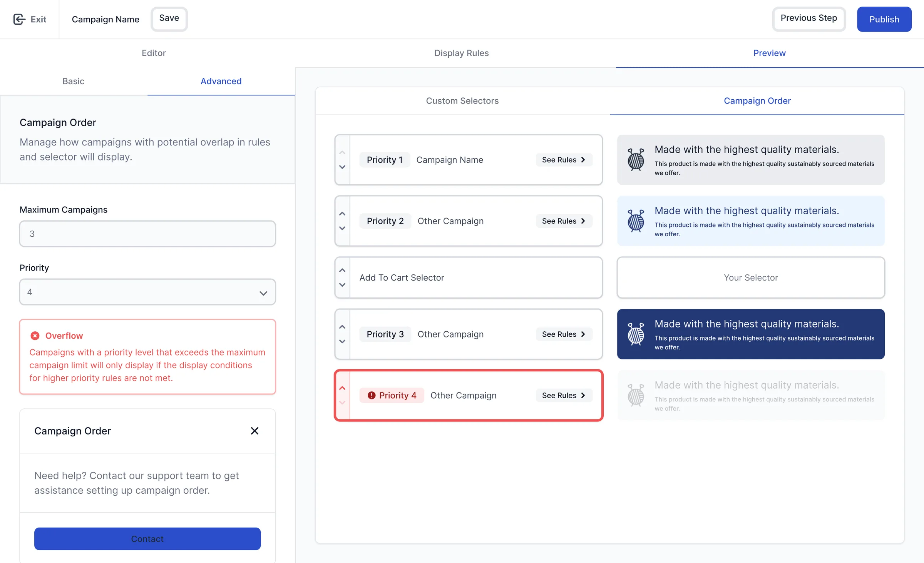
Task: Go back with Previous Step button
Action: tap(809, 19)
